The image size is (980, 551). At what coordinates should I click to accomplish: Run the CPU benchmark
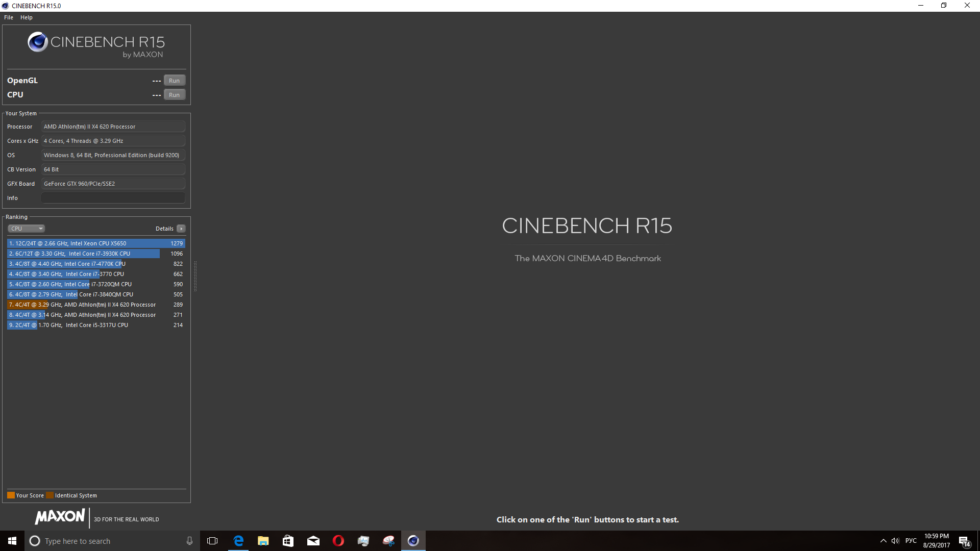tap(174, 95)
